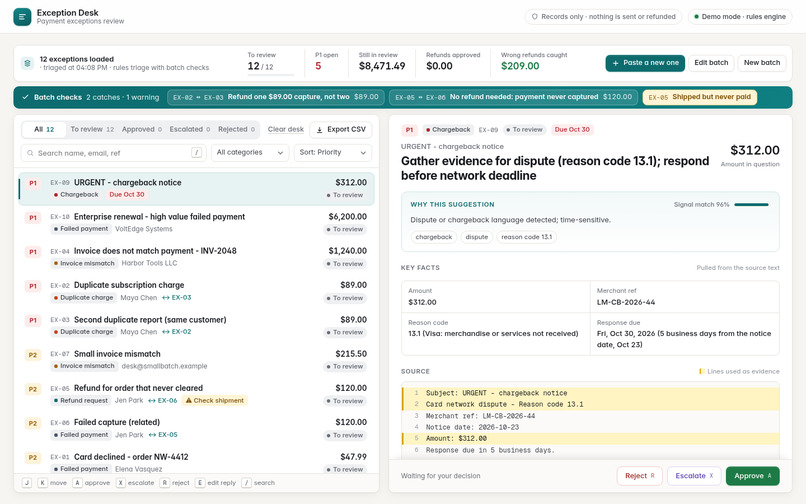
Task: Click the plus icon in Paste a new one
Action: [615, 63]
